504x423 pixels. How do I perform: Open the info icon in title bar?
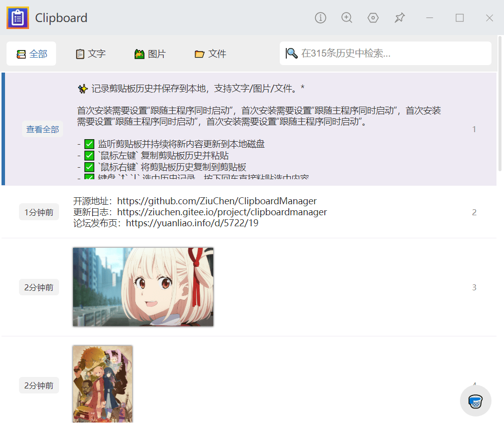320,18
